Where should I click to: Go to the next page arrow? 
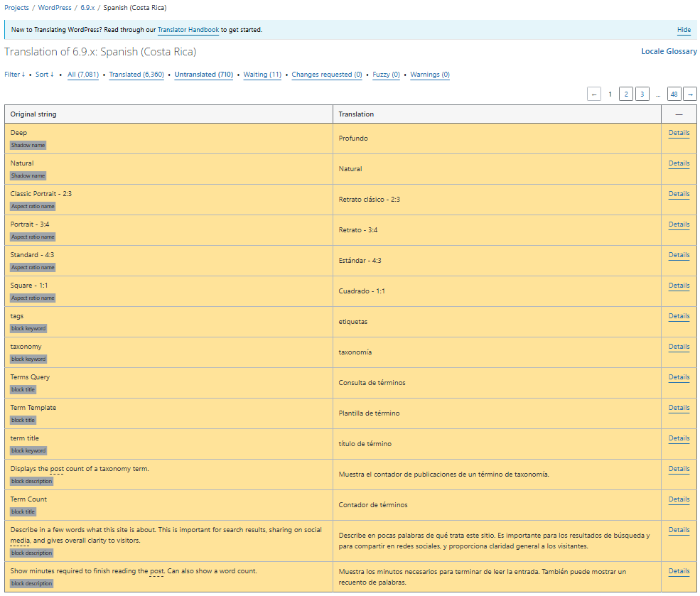point(689,94)
